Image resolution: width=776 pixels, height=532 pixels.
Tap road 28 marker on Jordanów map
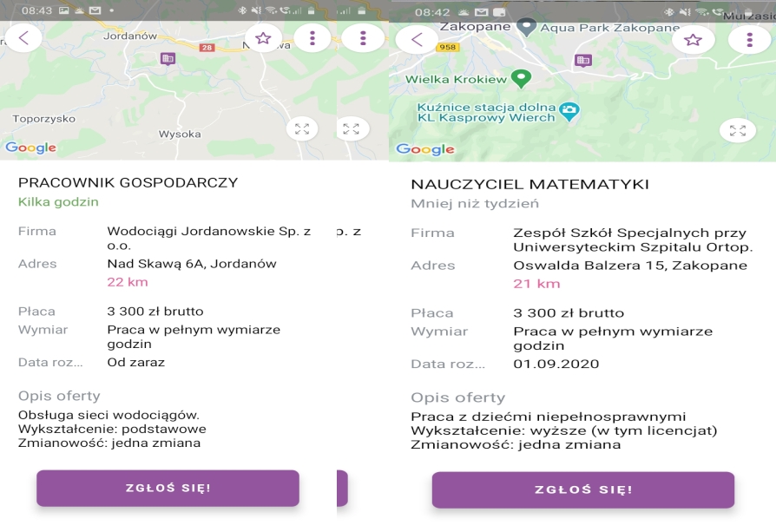207,48
